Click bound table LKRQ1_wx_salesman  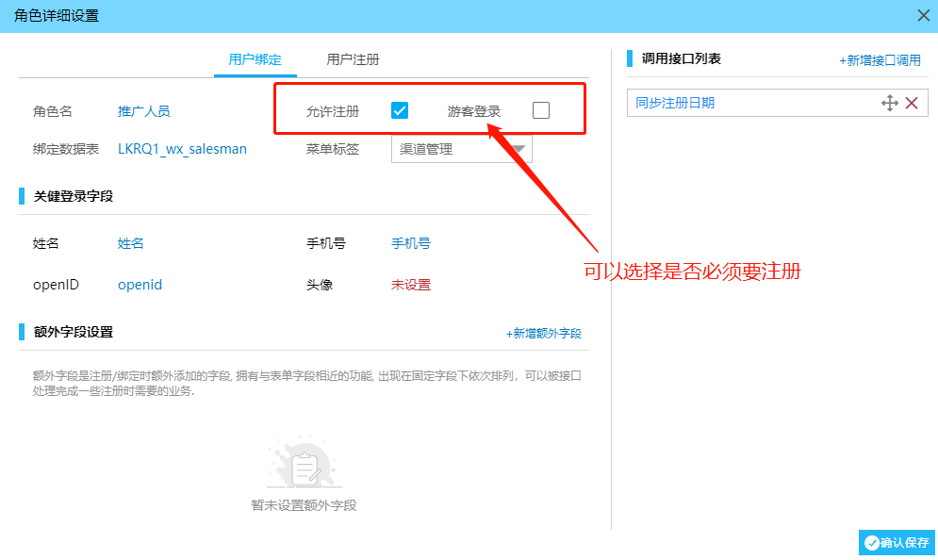pyautogui.click(x=182, y=149)
